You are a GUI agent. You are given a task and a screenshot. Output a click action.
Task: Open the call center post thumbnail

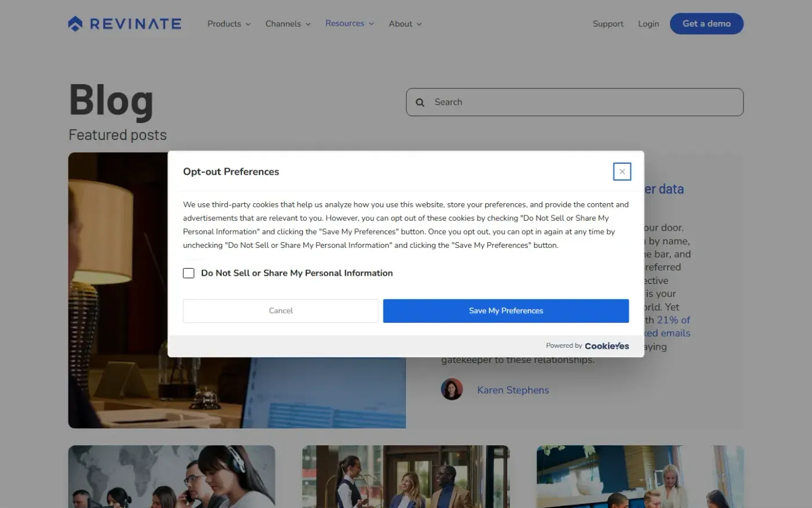(172, 477)
